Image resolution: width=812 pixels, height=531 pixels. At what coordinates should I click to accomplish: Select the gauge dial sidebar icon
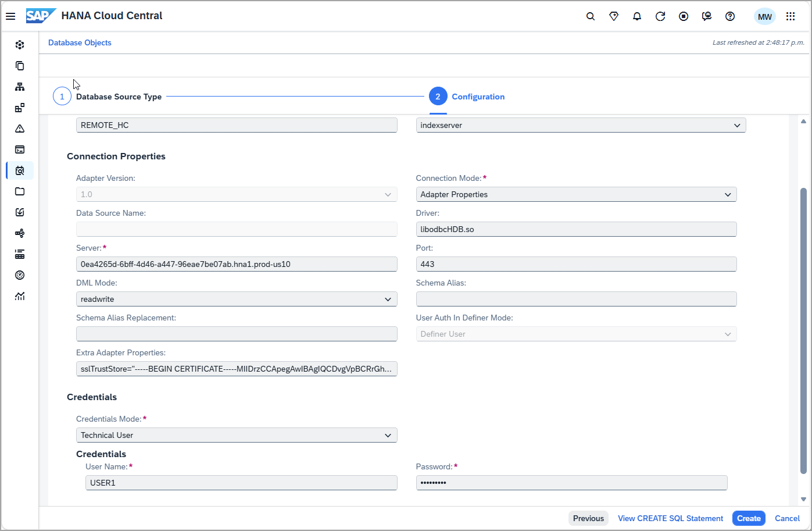(x=20, y=275)
